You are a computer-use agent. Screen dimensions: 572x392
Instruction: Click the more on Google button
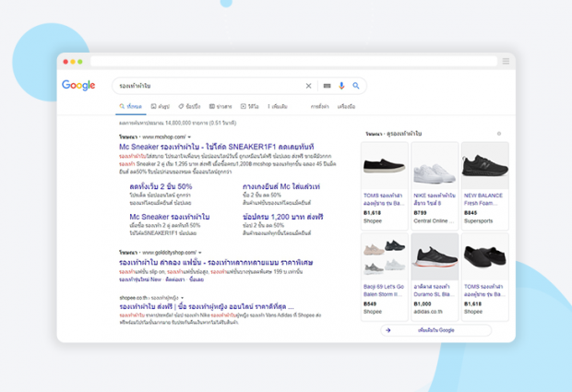pyautogui.click(x=436, y=330)
